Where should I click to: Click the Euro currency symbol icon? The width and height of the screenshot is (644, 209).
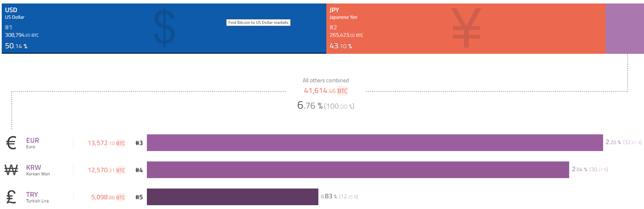click(x=11, y=143)
